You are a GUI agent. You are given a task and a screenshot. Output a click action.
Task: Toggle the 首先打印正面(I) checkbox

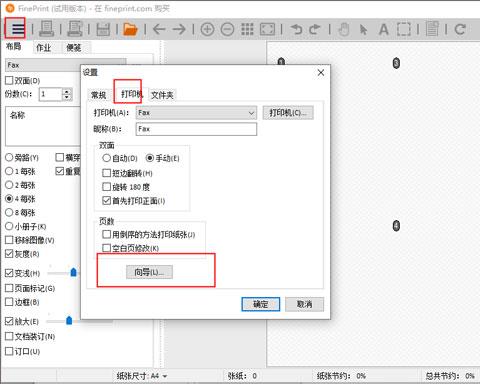[x=106, y=201]
